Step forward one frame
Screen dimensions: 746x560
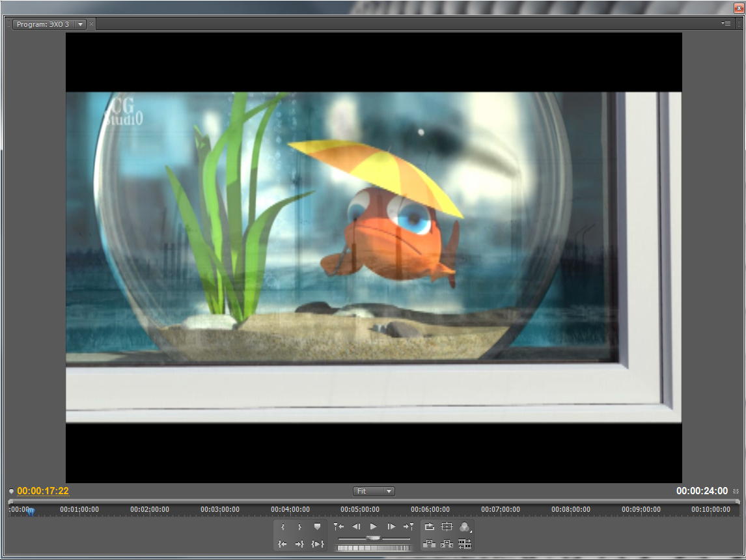(x=391, y=527)
